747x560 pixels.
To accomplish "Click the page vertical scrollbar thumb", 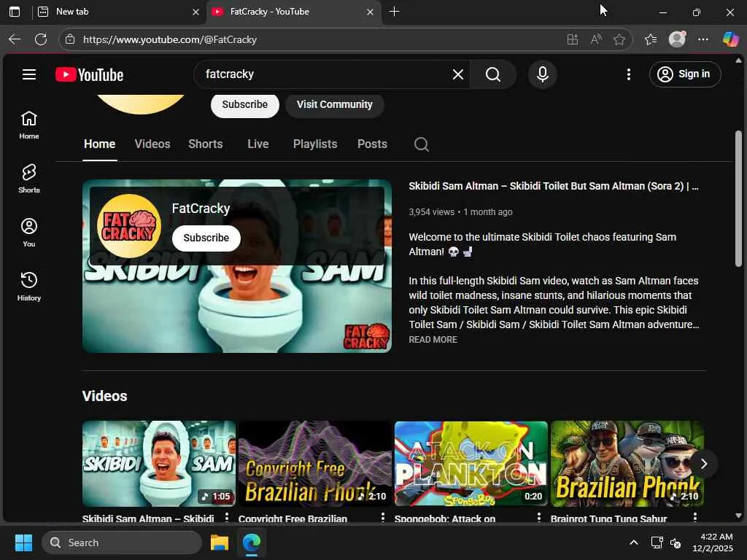I will 738,198.
